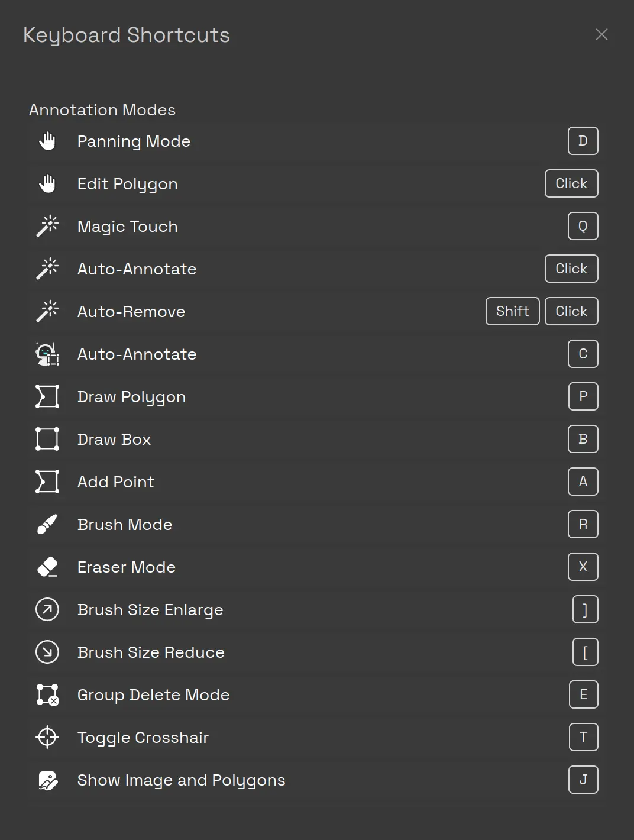Click the Brush Size Enlarge arrow icon
Image resolution: width=634 pixels, height=840 pixels.
pos(47,609)
